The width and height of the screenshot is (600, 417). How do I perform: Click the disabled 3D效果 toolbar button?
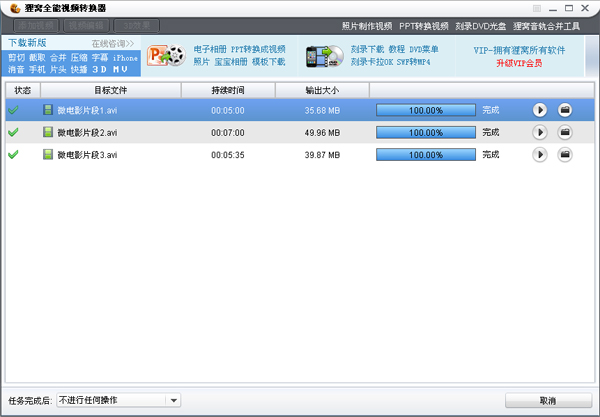[137, 26]
